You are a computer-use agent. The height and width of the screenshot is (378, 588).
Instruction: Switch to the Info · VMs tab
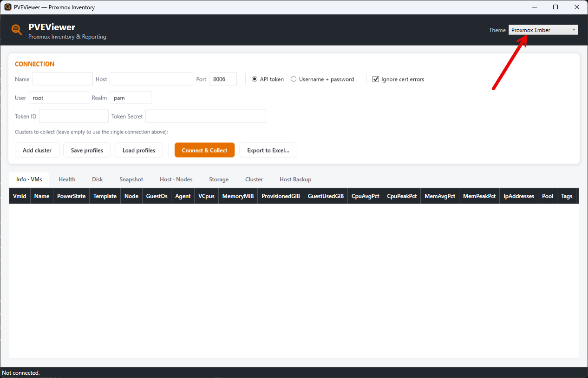click(x=29, y=179)
